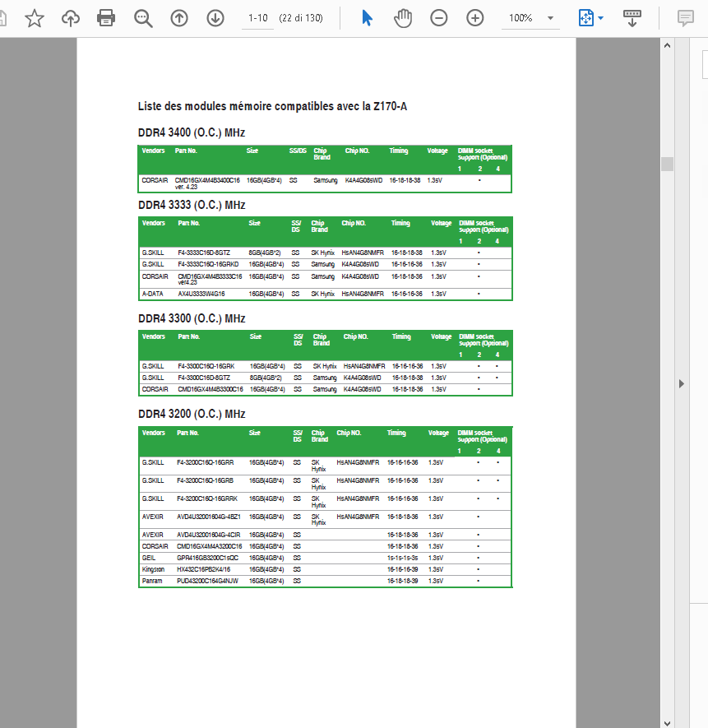Viewport: 708px width, 728px height.
Task: Go to next page arrow
Action: (x=215, y=18)
